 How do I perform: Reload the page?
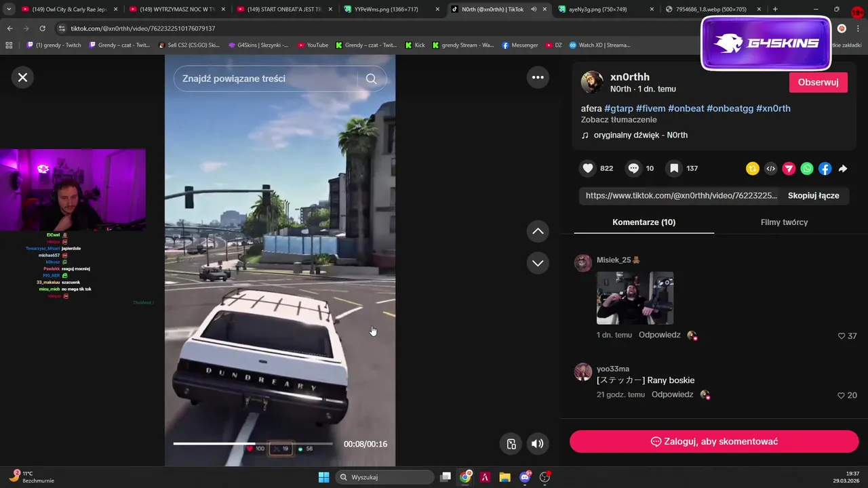(x=42, y=28)
